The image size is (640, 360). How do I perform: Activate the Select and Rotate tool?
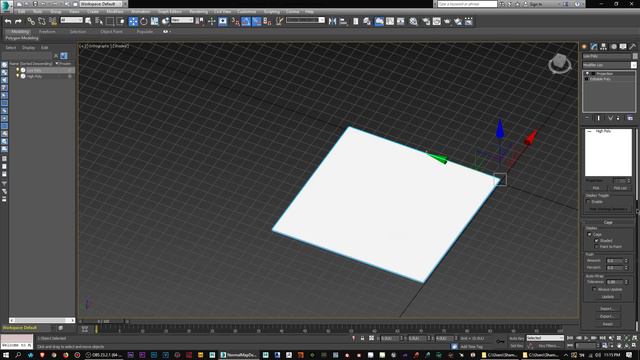144,21
